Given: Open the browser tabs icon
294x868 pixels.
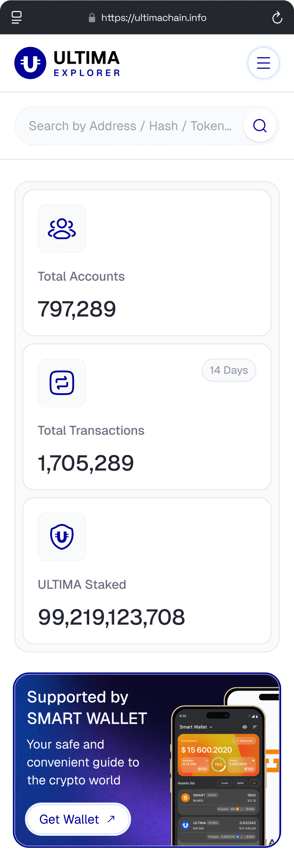Looking at the screenshot, I should point(17,18).
